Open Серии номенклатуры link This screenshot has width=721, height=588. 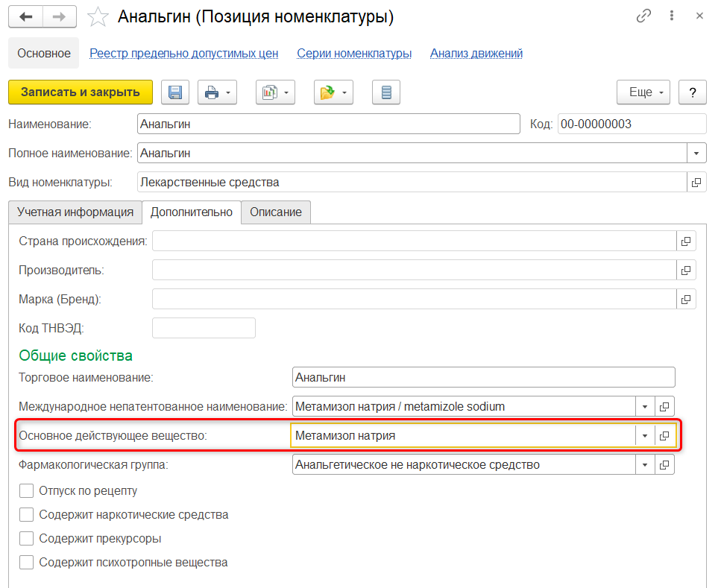(x=354, y=54)
